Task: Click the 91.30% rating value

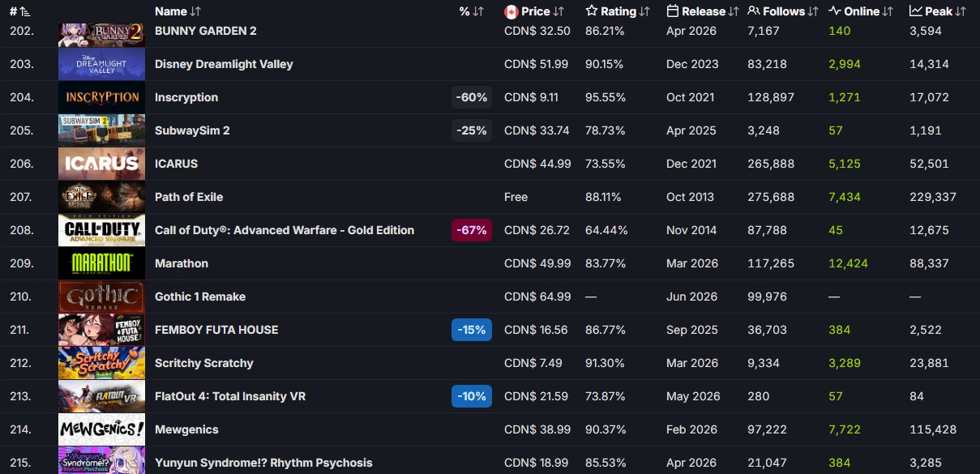Action: [x=606, y=363]
